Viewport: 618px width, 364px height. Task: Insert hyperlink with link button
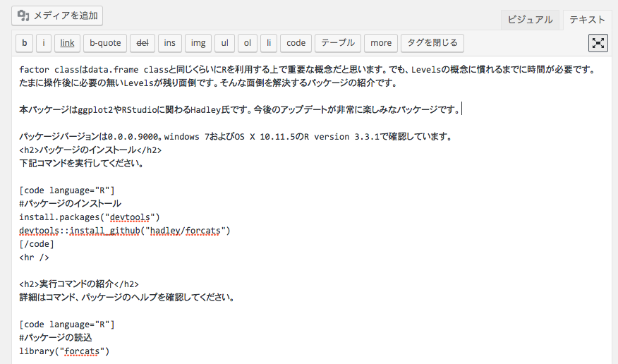click(x=68, y=43)
